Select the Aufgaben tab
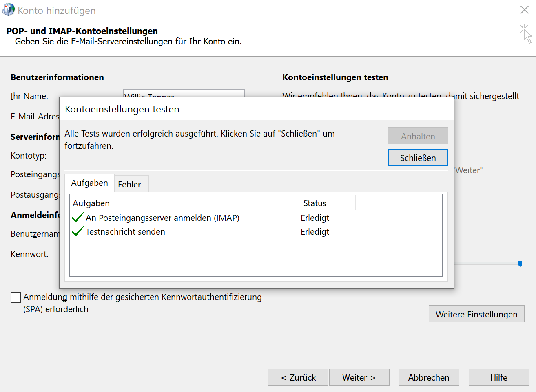This screenshot has width=536, height=392. (89, 183)
